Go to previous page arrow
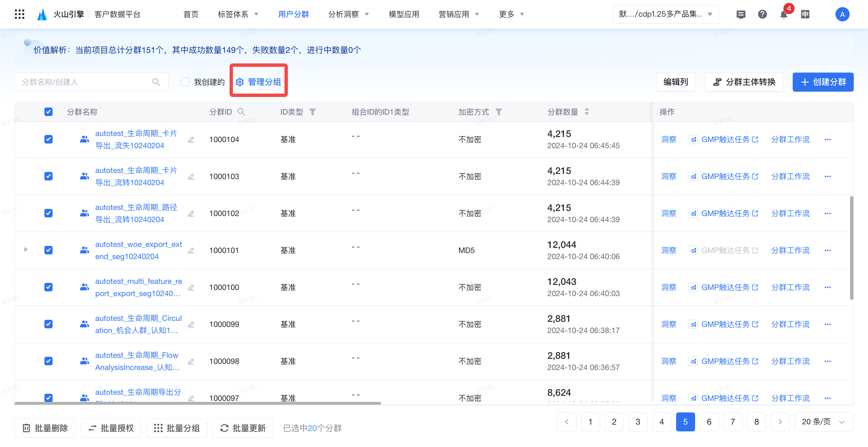This screenshot has height=447, width=868. point(567,422)
